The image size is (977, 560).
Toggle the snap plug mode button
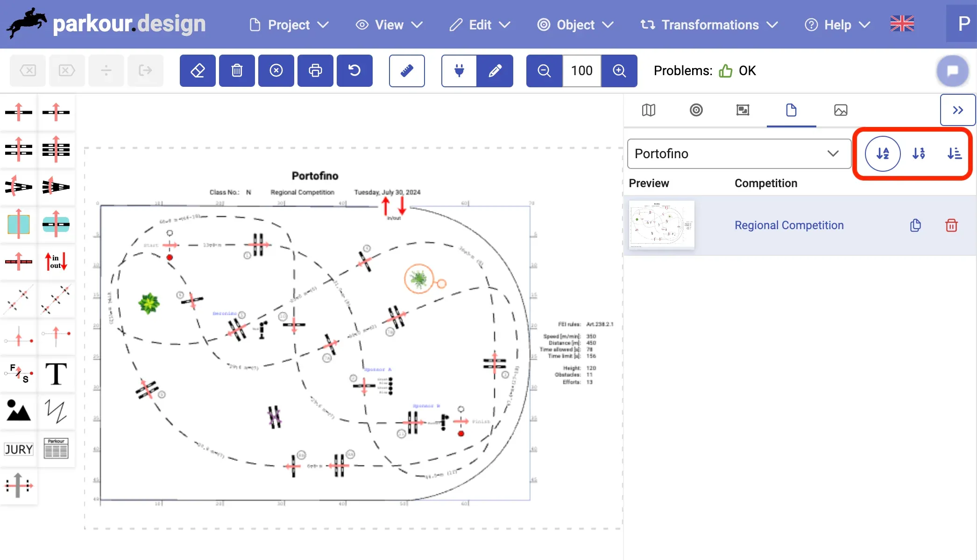[459, 70]
